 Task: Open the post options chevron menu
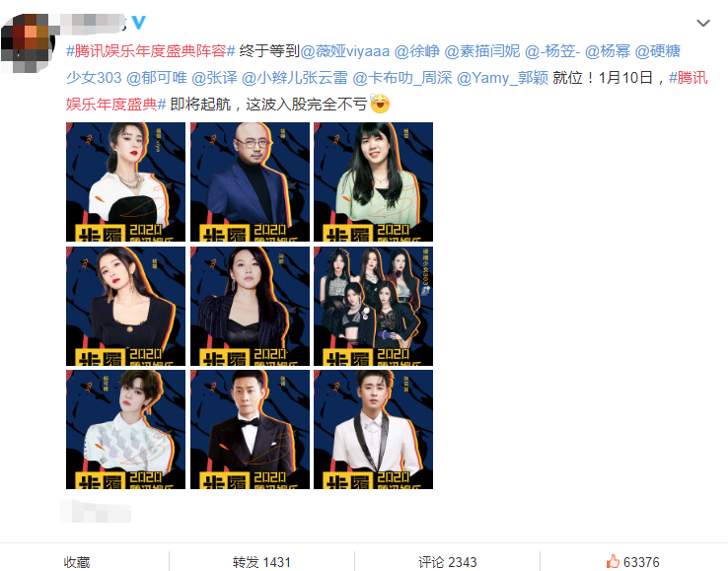point(703,23)
